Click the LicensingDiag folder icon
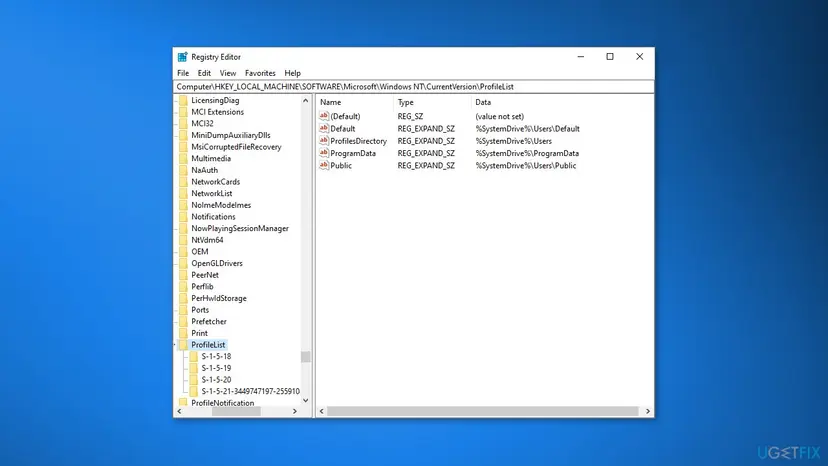 183,100
